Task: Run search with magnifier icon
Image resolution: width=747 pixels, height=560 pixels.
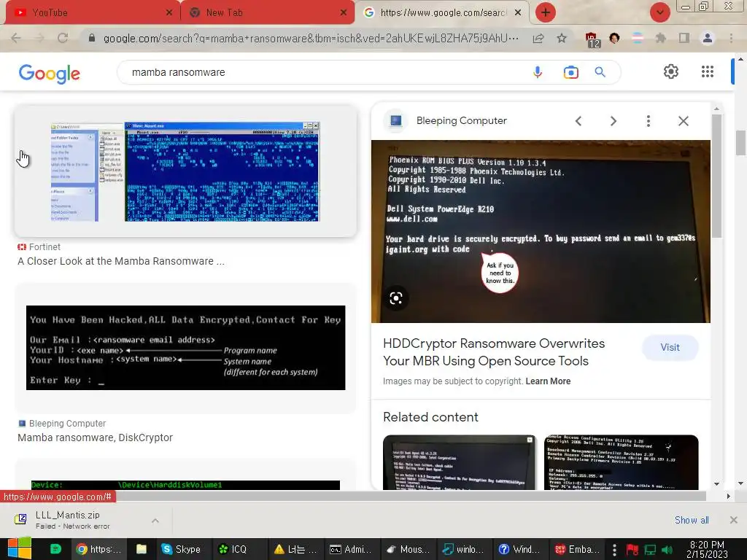Action: point(600,72)
